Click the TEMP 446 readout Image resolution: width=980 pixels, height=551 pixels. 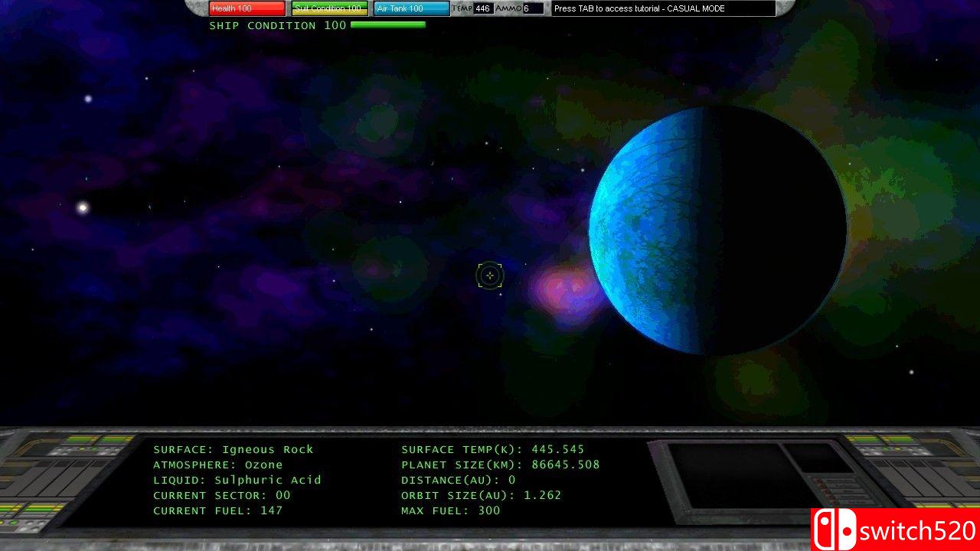(x=475, y=8)
